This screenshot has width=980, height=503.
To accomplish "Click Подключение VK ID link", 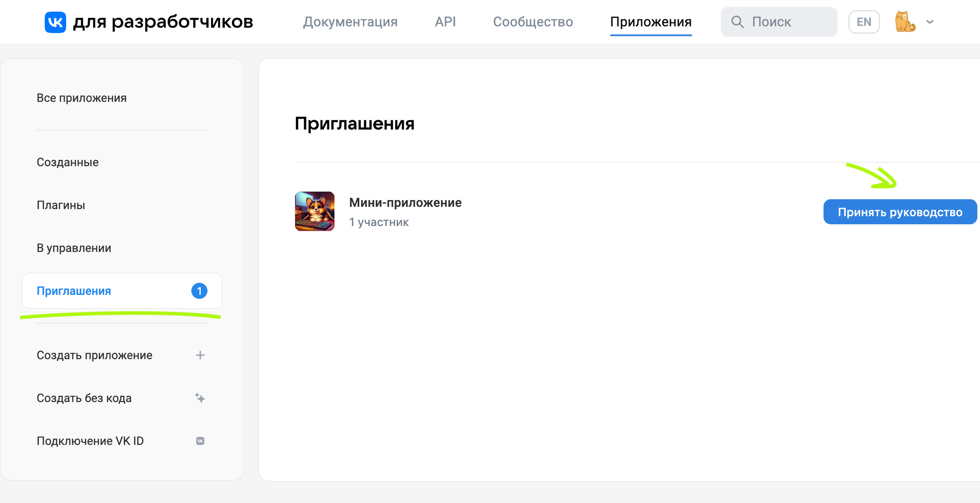I will 90,441.
